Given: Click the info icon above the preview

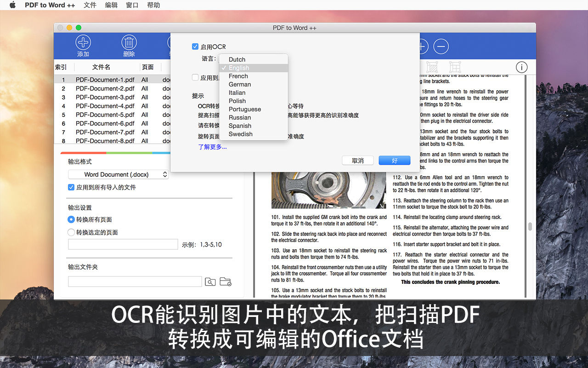Looking at the screenshot, I should point(522,67).
